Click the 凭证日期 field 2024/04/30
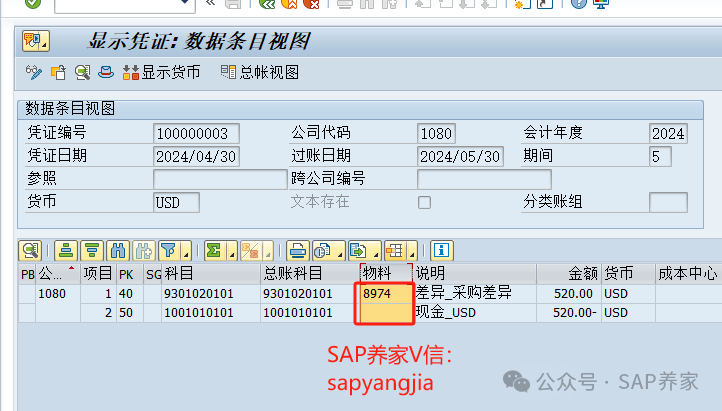Image resolution: width=722 pixels, height=411 pixels. (x=196, y=156)
